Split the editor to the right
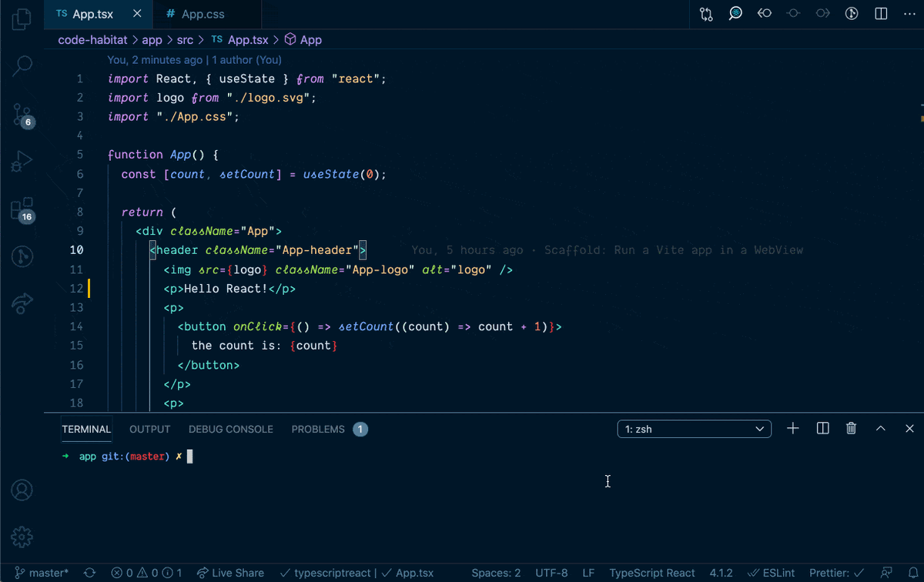This screenshot has height=582, width=924. coord(881,14)
